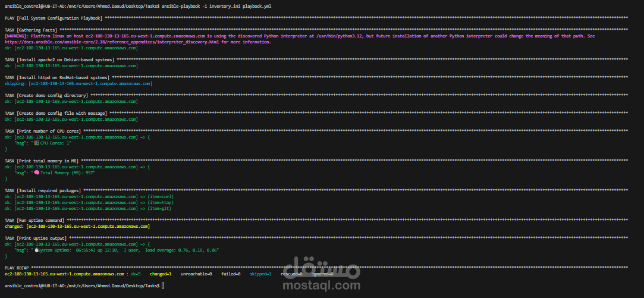Click skipped=1 in the recap
The image size is (644, 298).
pos(260,274)
